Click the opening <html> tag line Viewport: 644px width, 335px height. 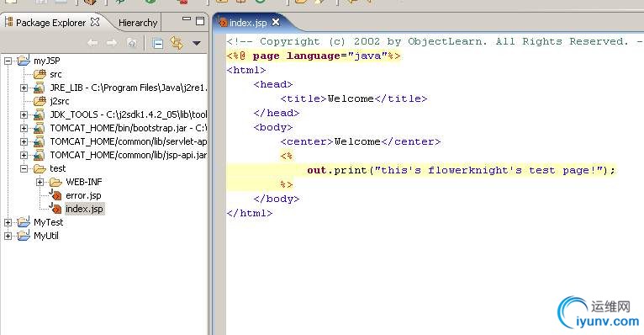[246, 71]
